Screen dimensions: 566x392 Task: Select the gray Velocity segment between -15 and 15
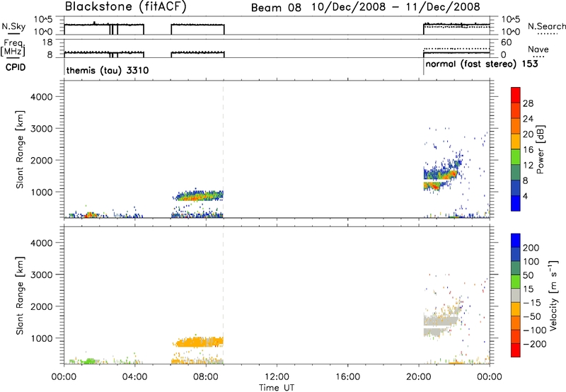click(x=516, y=295)
